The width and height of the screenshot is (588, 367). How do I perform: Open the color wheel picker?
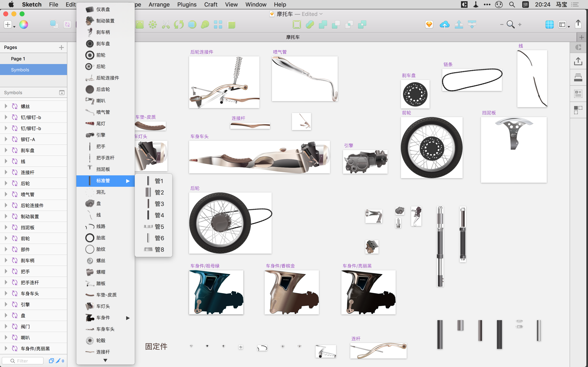click(x=23, y=24)
